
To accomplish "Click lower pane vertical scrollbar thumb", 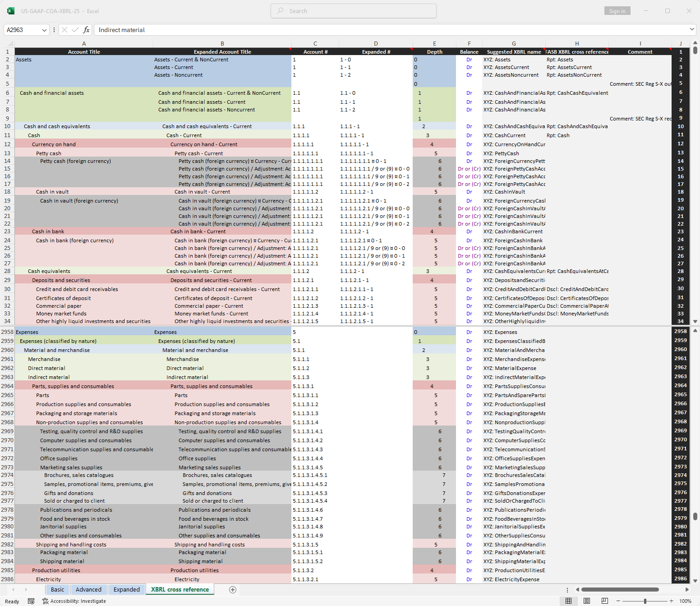I will pyautogui.click(x=695, y=516).
